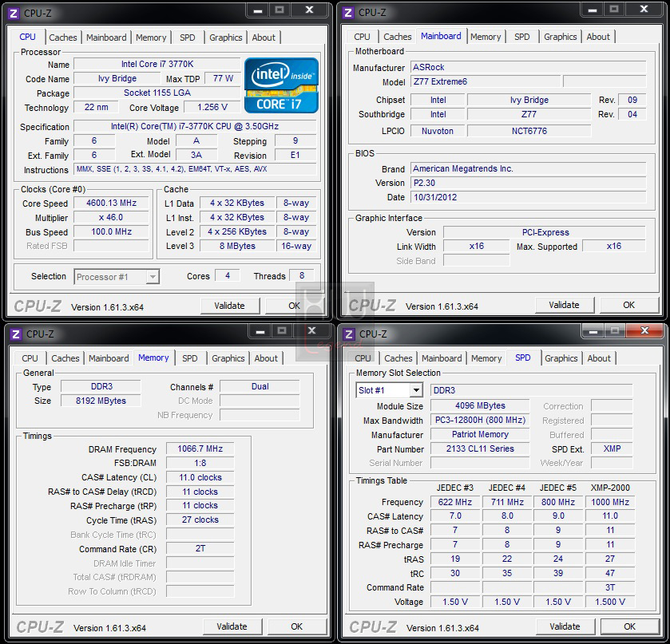Select Mainboard tab in the Memory tab window
670x644 pixels.
pyautogui.click(x=109, y=358)
